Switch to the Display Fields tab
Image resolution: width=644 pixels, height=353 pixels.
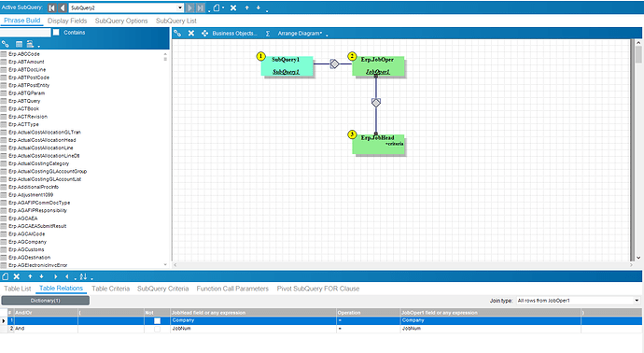point(67,21)
